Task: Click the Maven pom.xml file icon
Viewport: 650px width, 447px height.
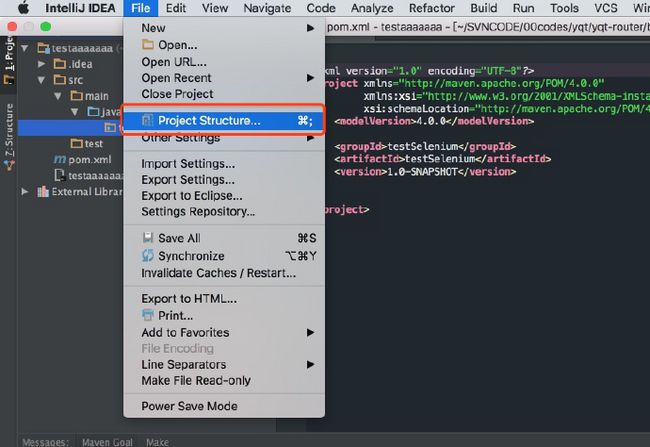Action: click(60, 159)
